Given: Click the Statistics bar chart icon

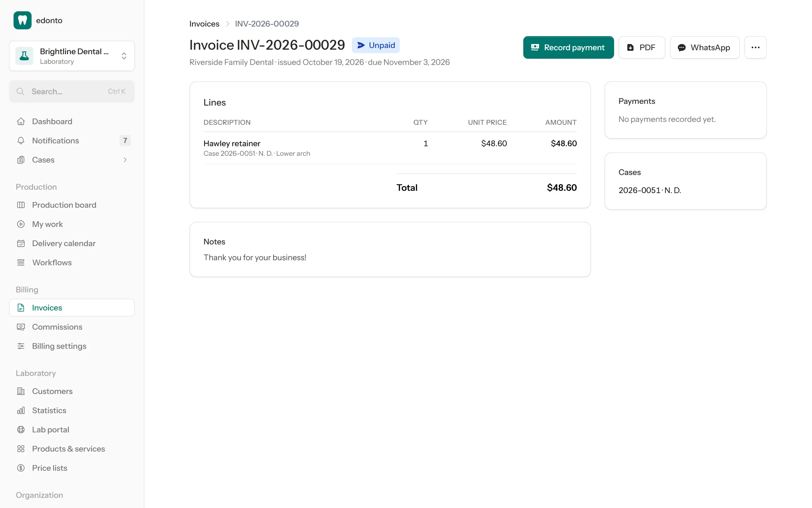Looking at the screenshot, I should click(21, 410).
